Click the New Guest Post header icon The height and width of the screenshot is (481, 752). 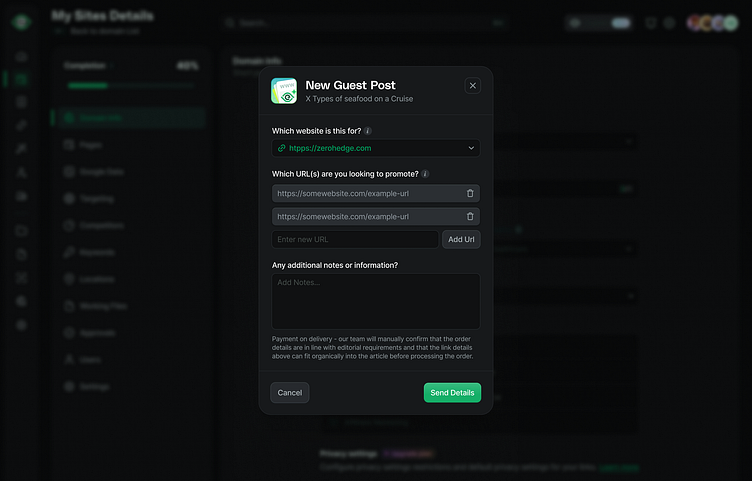pyautogui.click(x=284, y=91)
